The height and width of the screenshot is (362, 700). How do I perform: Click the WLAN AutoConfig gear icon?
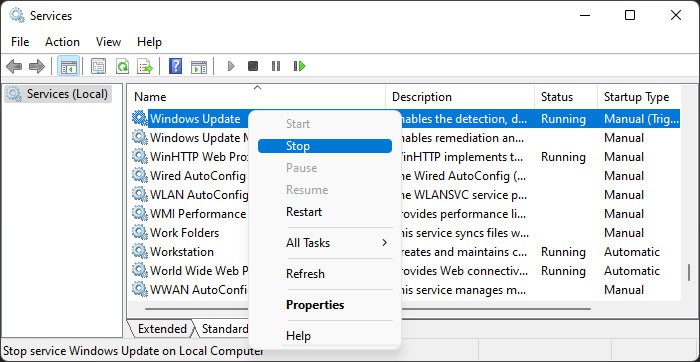point(140,195)
